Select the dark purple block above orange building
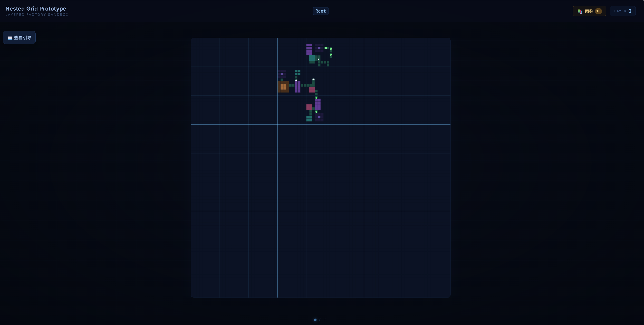 (x=282, y=74)
